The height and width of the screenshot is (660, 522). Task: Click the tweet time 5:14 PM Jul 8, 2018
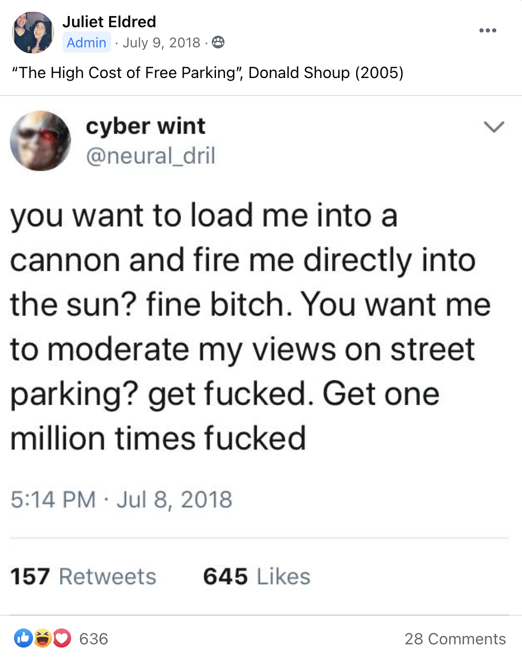[x=121, y=500]
